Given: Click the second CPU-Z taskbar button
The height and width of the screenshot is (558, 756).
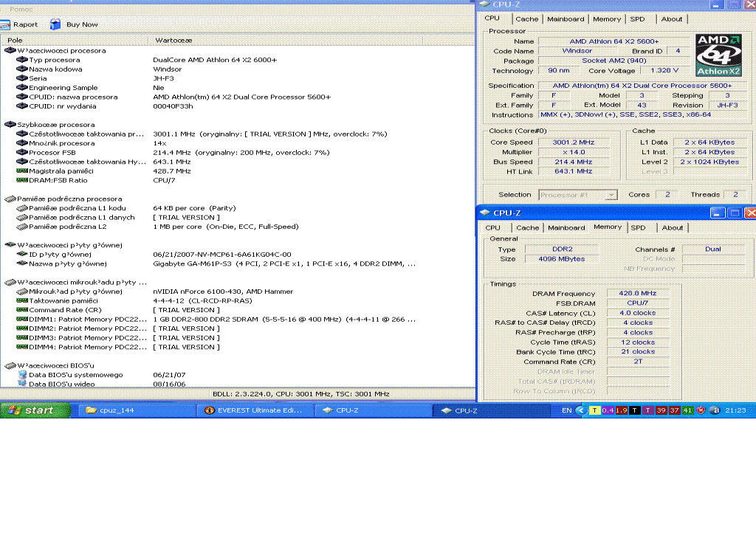Looking at the screenshot, I should coord(492,410).
